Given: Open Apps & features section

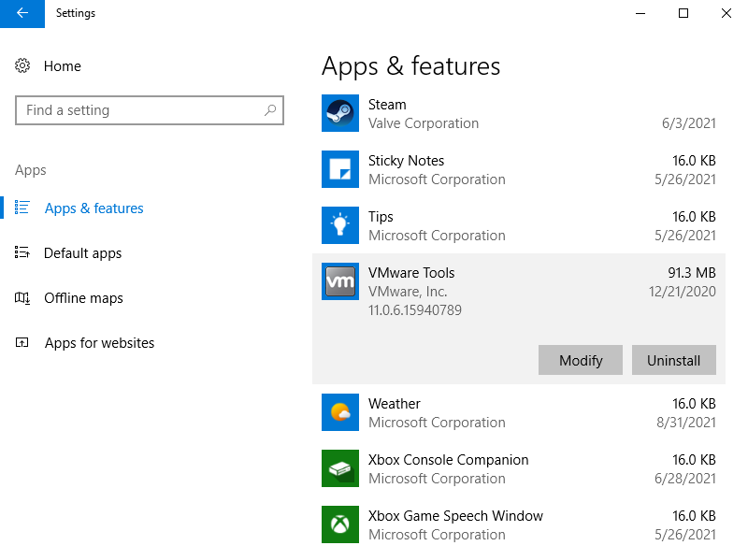Looking at the screenshot, I should point(93,208).
